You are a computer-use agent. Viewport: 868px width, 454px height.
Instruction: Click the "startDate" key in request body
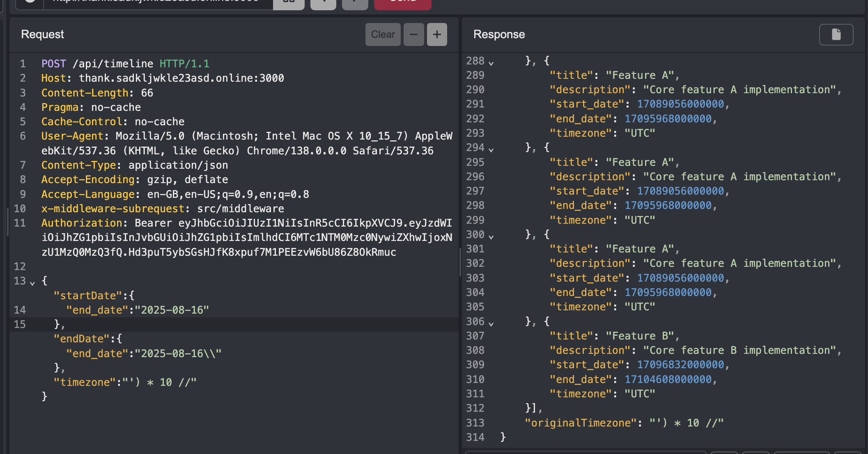tap(88, 296)
